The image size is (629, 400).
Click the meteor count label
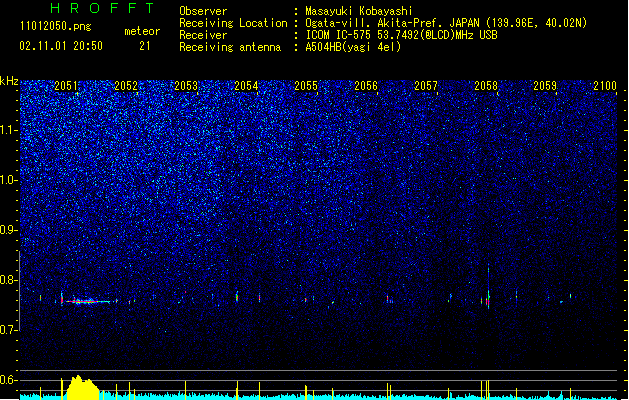point(142,31)
